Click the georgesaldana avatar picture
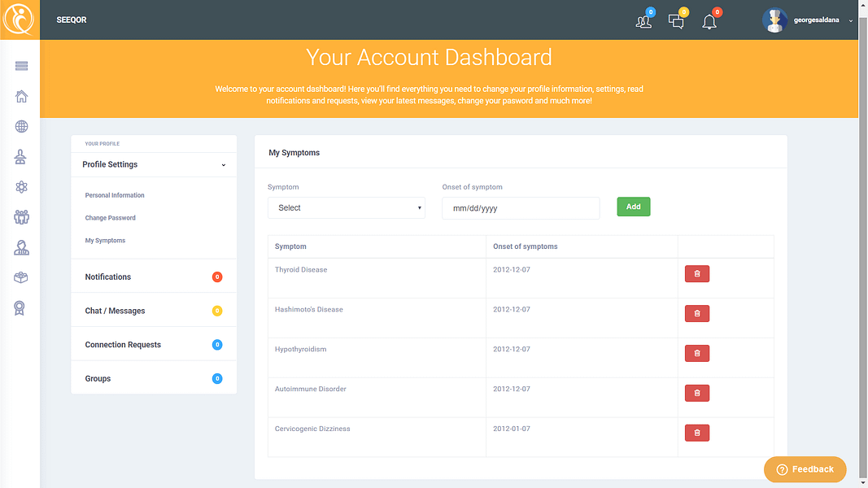The height and width of the screenshot is (488, 868). (774, 20)
